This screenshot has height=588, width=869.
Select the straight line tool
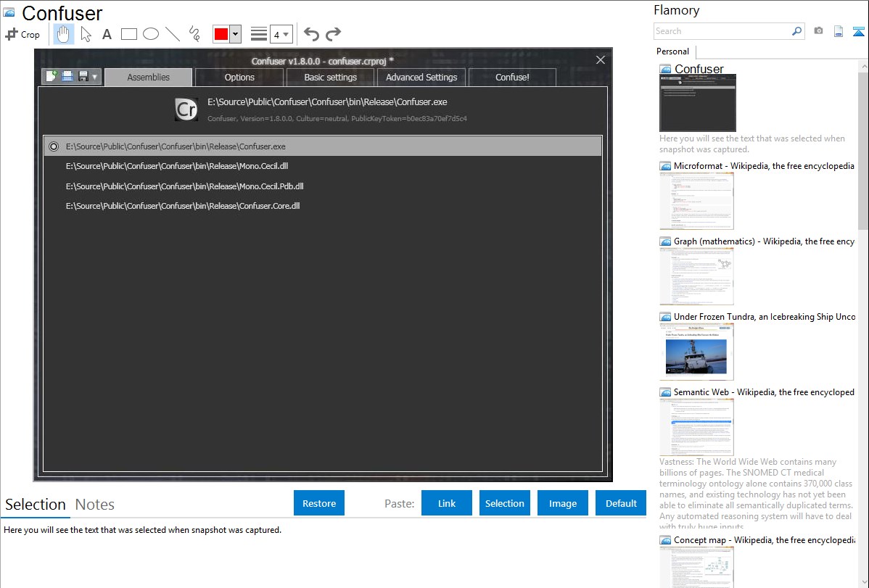173,34
